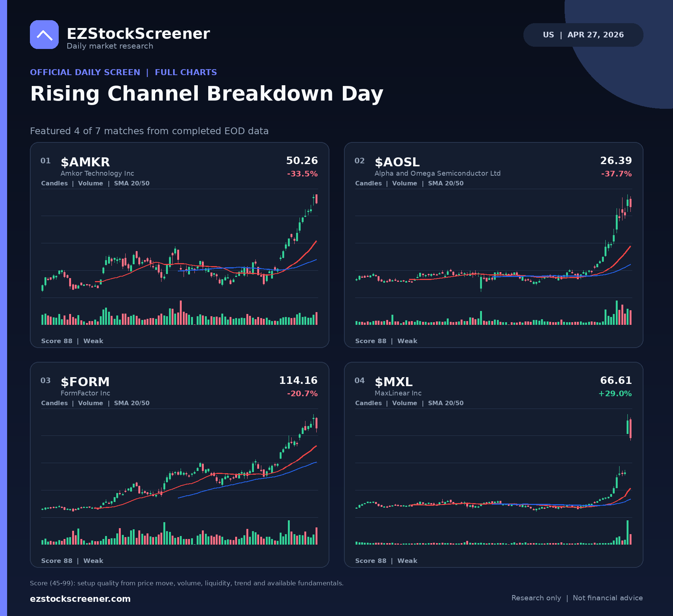Screen dimensions: 673x616
Task: Click the rank number 03 badge
Action: point(46,381)
